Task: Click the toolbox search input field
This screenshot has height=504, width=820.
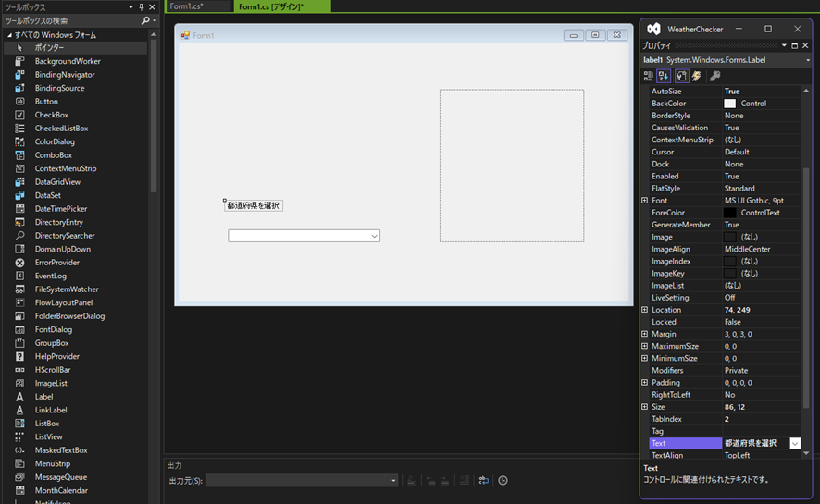Action: [72, 21]
